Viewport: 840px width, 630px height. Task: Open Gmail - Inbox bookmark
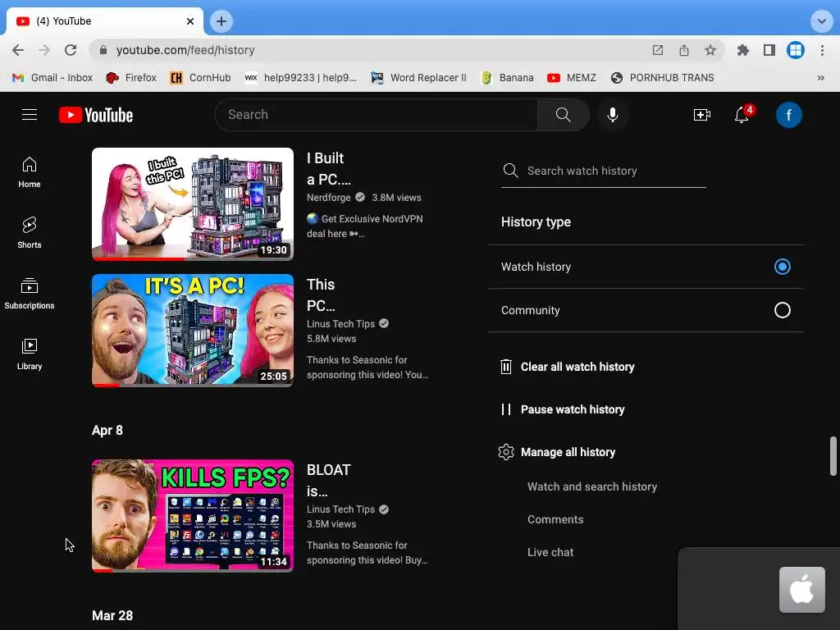pyautogui.click(x=52, y=78)
